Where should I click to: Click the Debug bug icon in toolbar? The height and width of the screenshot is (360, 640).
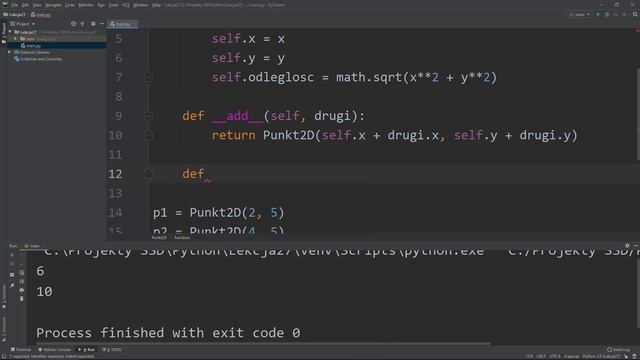[607, 15]
